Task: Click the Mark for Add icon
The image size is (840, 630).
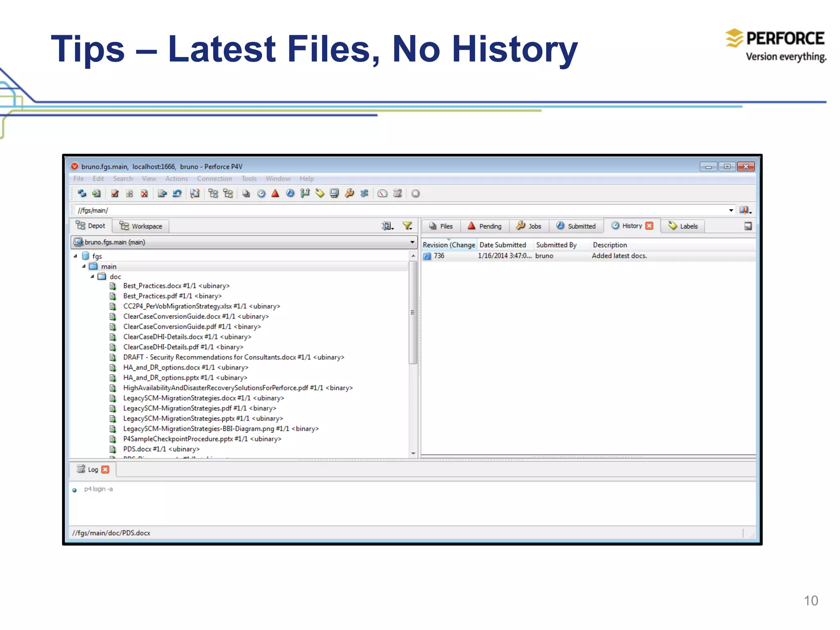Action: tap(130, 193)
